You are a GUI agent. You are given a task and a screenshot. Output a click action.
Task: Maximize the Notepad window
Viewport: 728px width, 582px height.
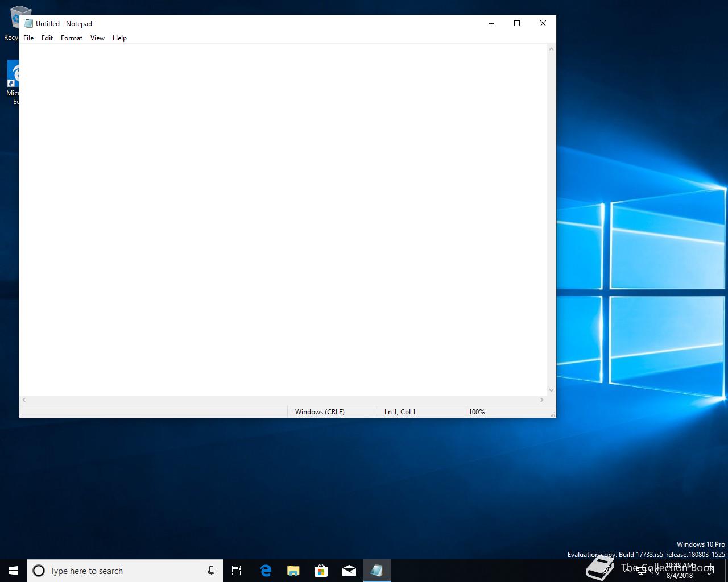[517, 23]
